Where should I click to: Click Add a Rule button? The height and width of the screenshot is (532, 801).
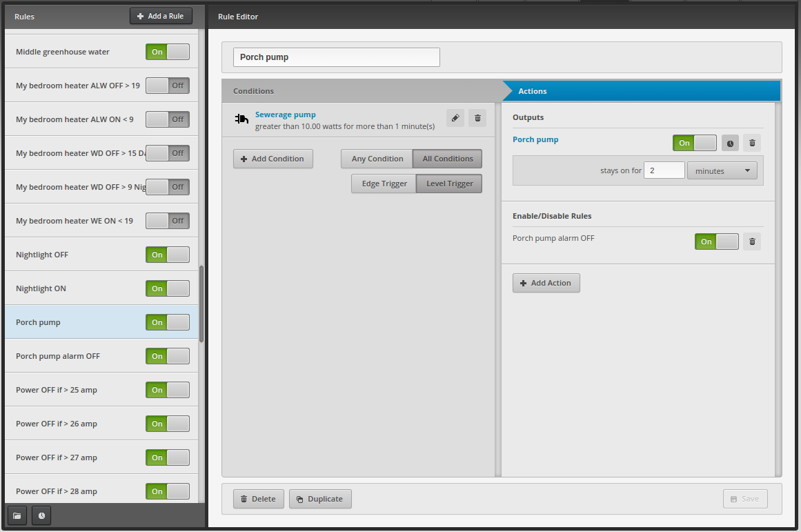(x=161, y=16)
